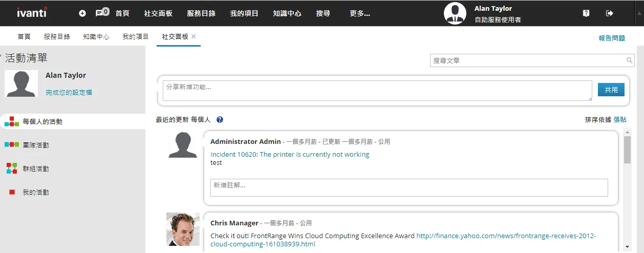Focus the 分享新增功能 text area
This screenshot has height=253, width=644.
point(378,91)
